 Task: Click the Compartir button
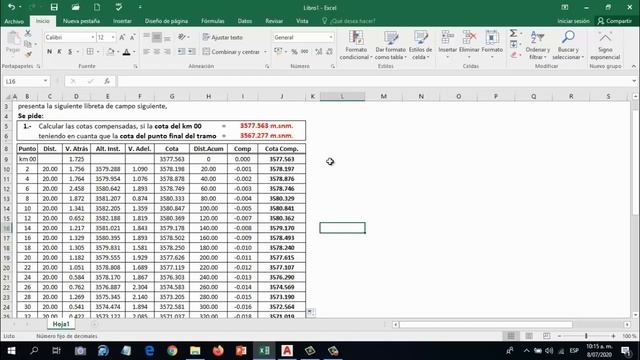tap(614, 21)
